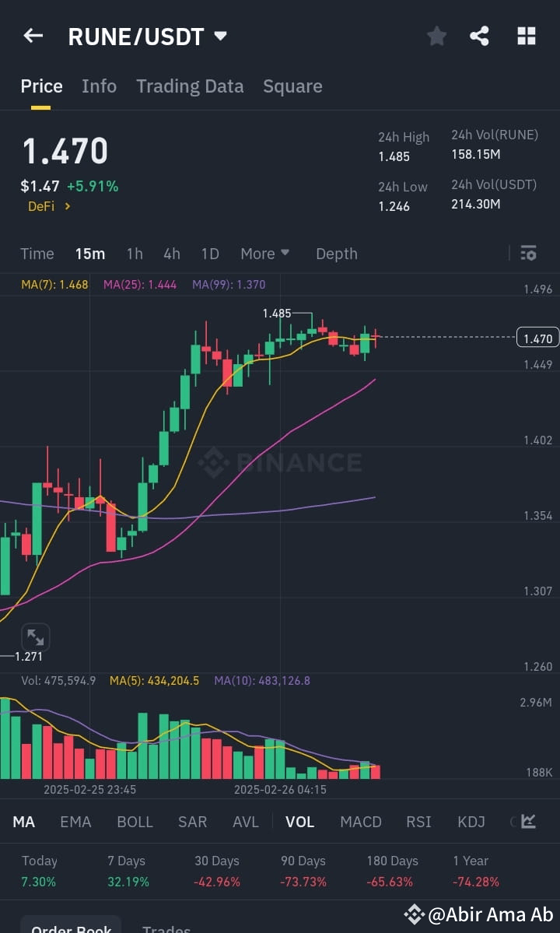Open the Square tab
This screenshot has width=560, height=933.
tap(292, 86)
